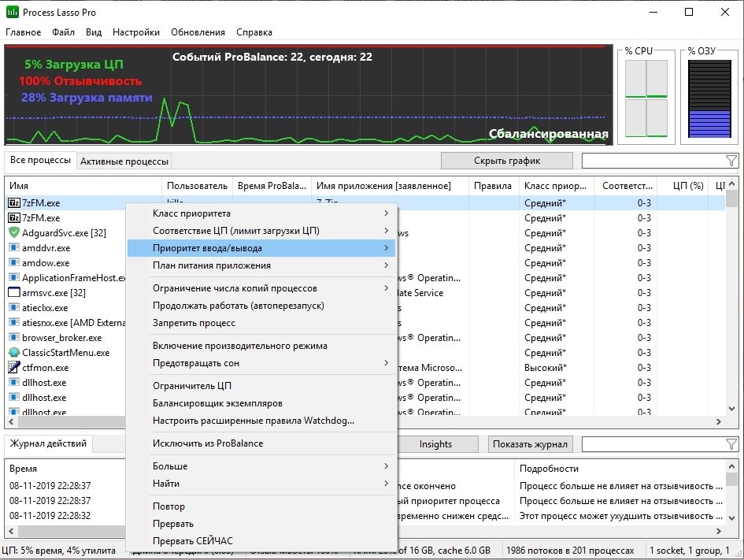Choose Исключить из ProBalance in context menu
Screen dimensions: 744x560
pyautogui.click(x=208, y=443)
